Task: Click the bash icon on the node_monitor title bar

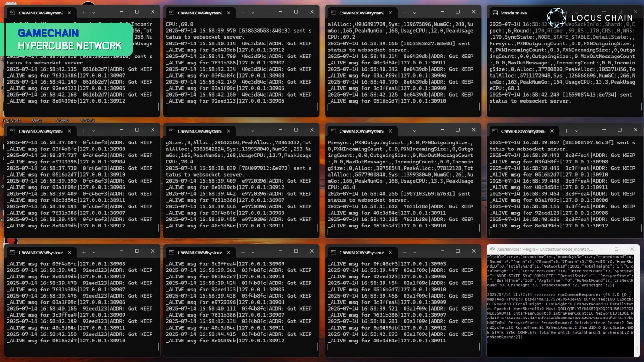Action: (x=492, y=249)
